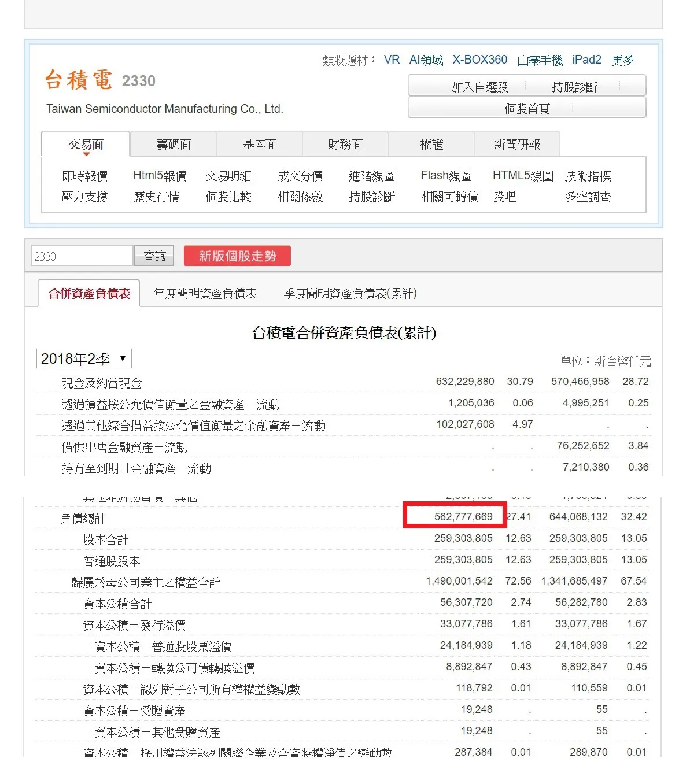Click the value 644,068,132

coord(578,517)
